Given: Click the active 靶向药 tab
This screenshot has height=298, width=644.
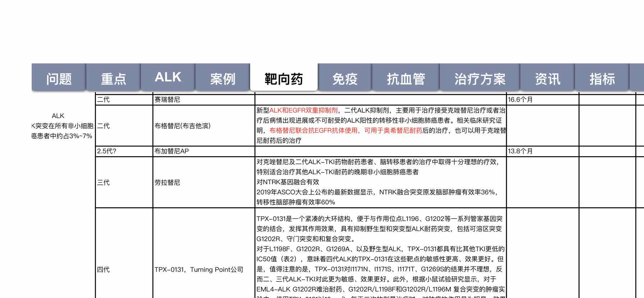Looking at the screenshot, I should tap(284, 78).
